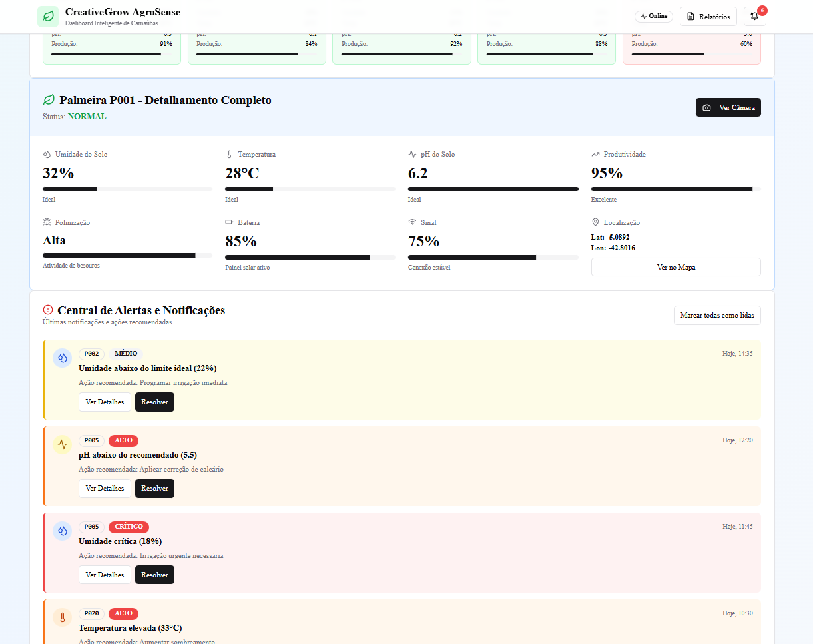Resolve the pH abaixo do recomendado alert
Image resolution: width=813 pixels, height=644 pixels.
tap(154, 488)
